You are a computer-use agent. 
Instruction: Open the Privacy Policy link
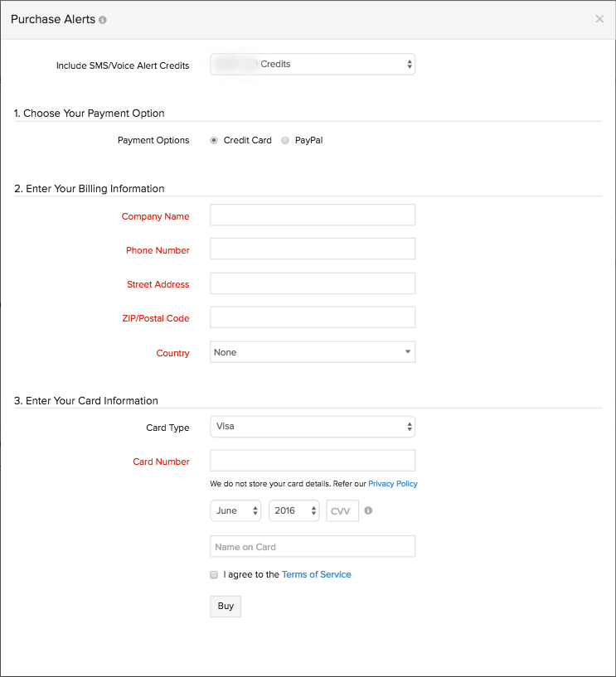tap(393, 484)
